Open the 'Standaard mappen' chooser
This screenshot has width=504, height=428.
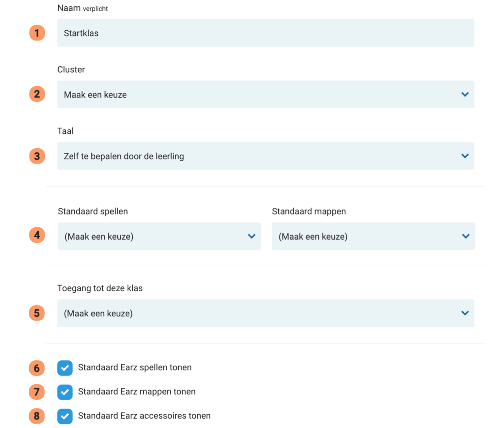373,236
